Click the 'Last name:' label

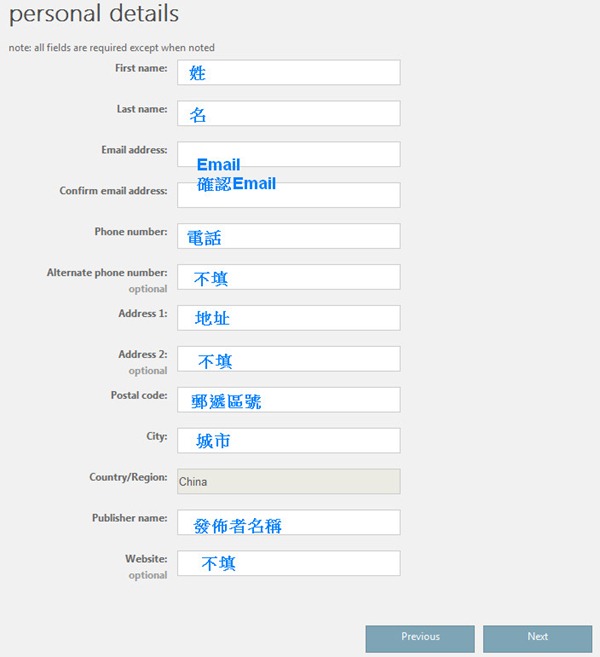click(x=142, y=109)
